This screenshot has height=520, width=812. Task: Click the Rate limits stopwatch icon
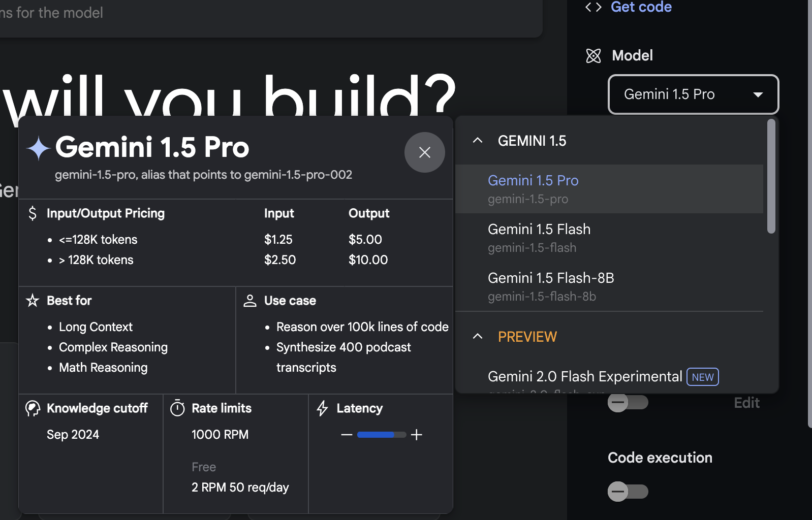pyautogui.click(x=177, y=408)
